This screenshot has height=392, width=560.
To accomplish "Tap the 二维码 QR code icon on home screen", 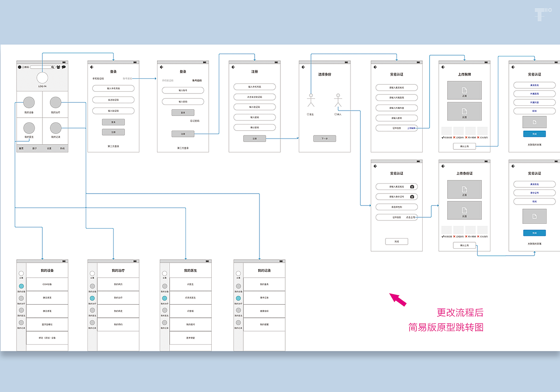I will point(20,67).
